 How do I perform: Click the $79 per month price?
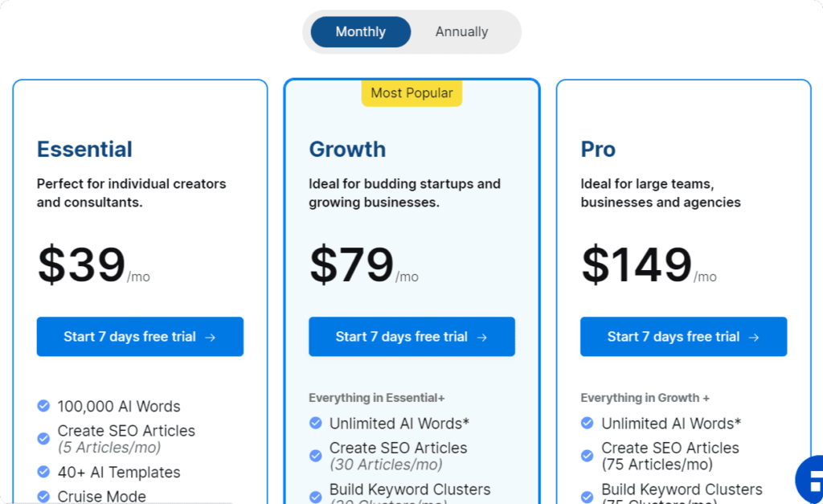364,265
